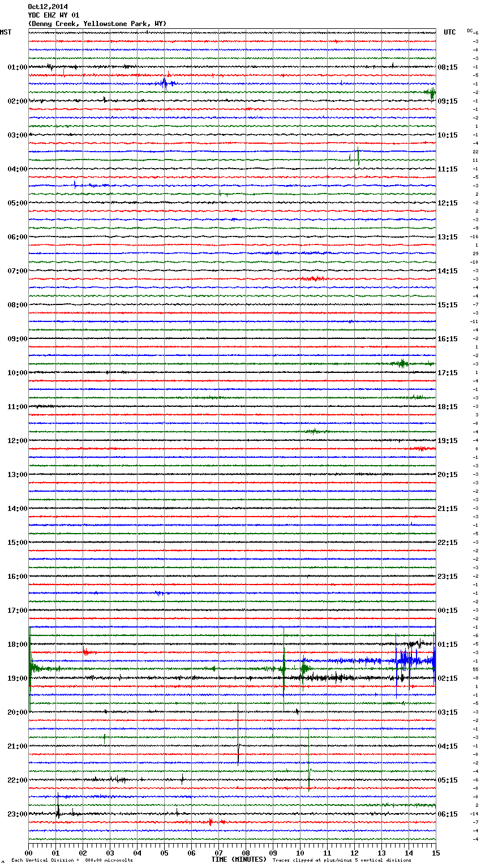Image resolution: width=481 pixels, height=868 pixels.
Task: Click the 04:15 UTC time label
Action: pyautogui.click(x=448, y=746)
